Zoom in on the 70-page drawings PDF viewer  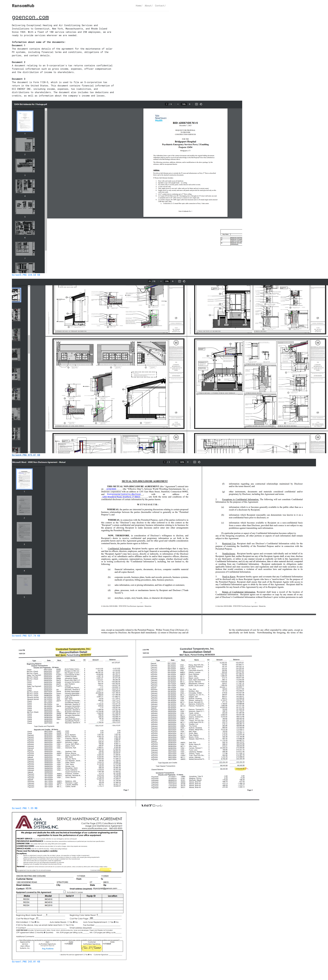(173, 282)
